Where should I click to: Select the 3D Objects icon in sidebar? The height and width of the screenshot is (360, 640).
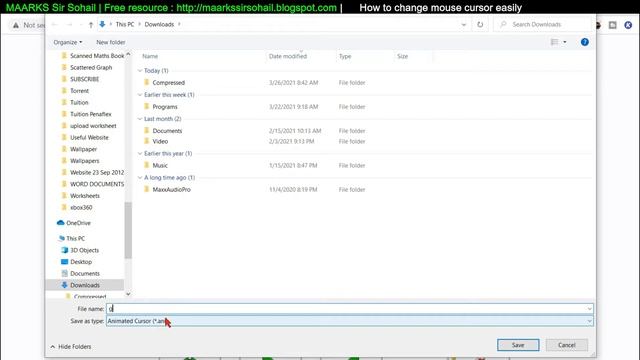pos(64,250)
